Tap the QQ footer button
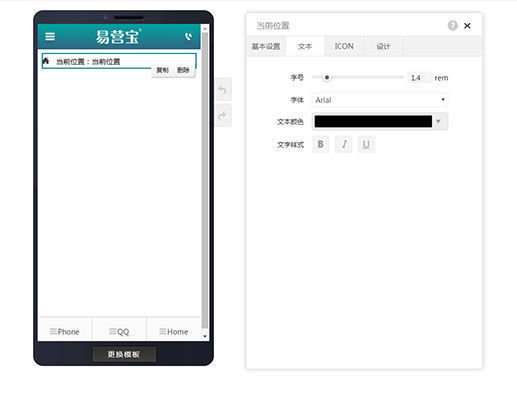The image size is (517, 393). coord(119,331)
